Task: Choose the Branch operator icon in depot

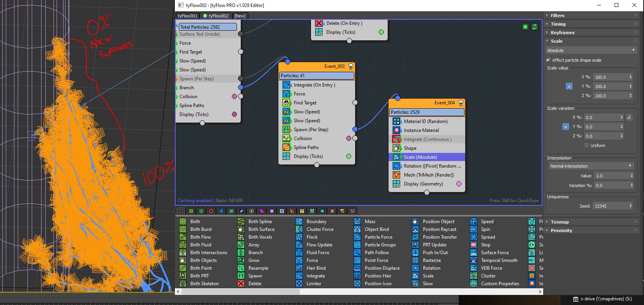Action: (x=241, y=253)
